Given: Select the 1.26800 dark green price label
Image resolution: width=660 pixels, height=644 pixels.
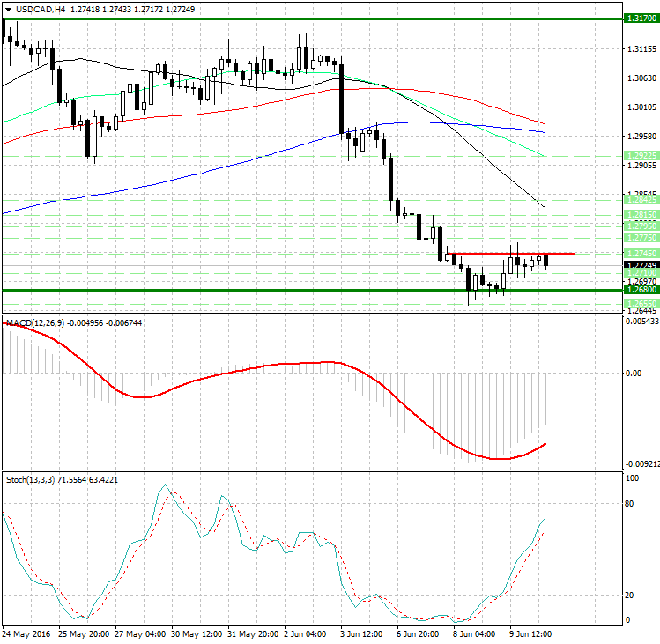Looking at the screenshot, I should (x=641, y=289).
